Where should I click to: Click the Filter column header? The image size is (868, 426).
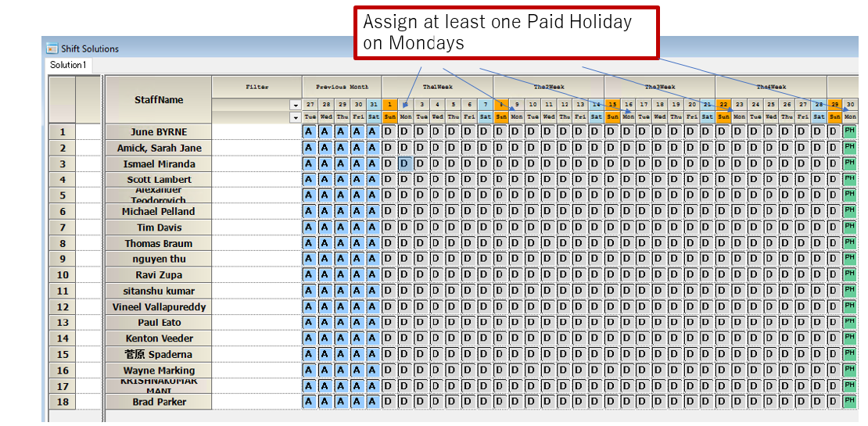coord(256,87)
